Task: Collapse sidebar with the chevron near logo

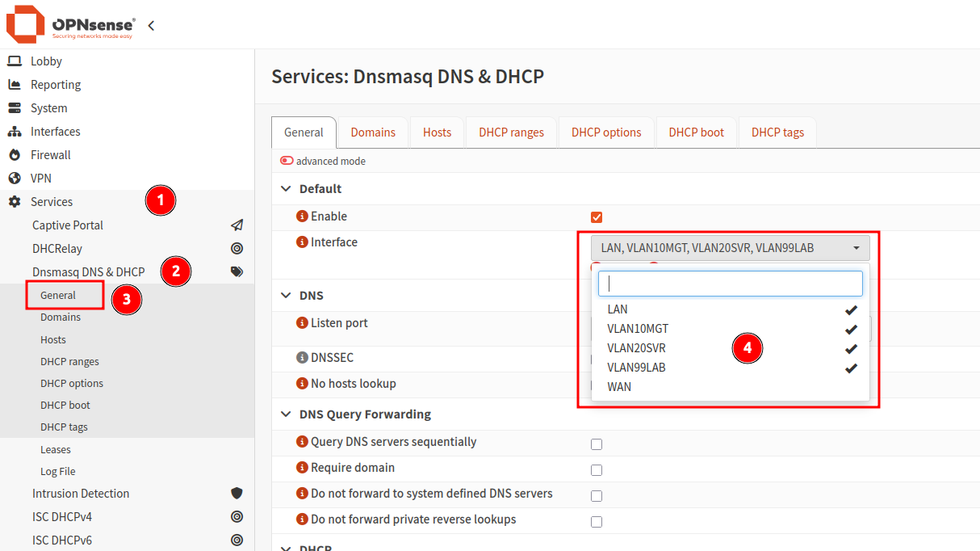Action: [x=151, y=26]
